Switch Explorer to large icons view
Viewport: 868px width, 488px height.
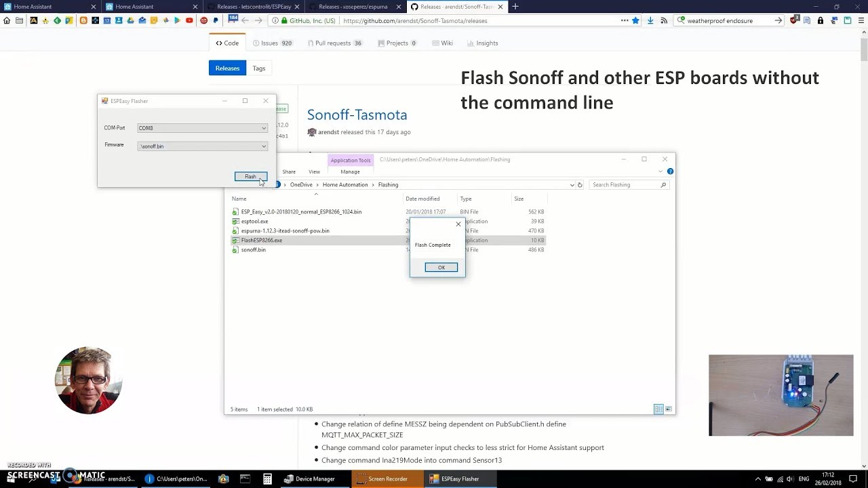(669, 409)
